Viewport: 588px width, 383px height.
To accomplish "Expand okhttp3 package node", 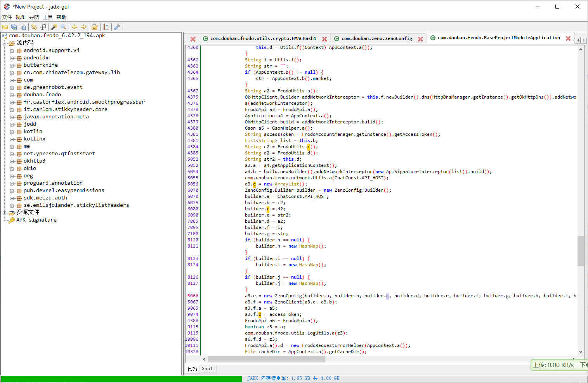I will coord(12,161).
